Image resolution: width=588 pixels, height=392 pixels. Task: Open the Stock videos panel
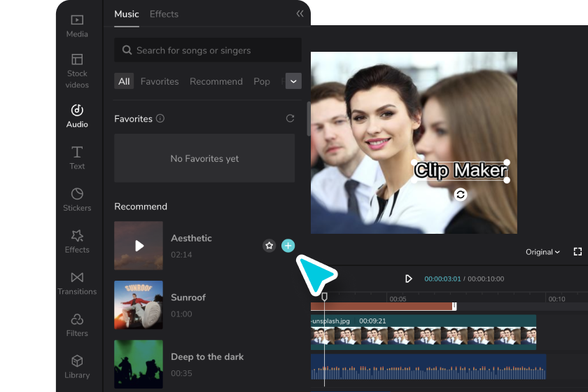pos(77,71)
